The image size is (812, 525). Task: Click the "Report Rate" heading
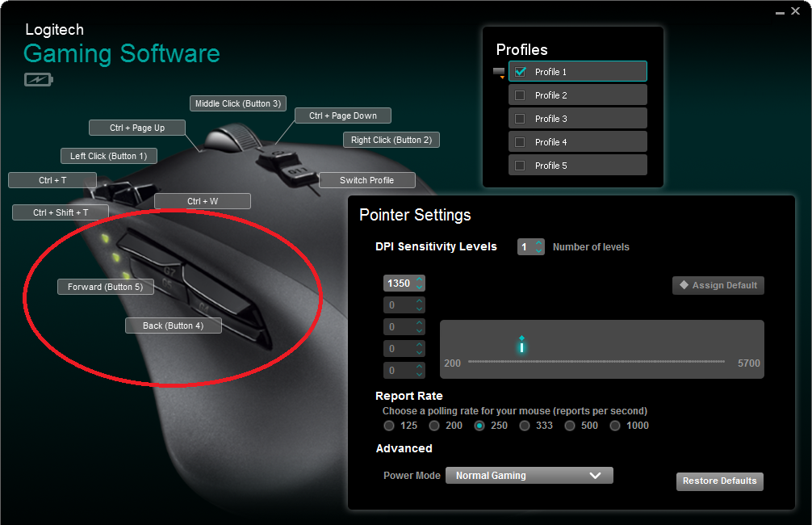click(x=409, y=396)
